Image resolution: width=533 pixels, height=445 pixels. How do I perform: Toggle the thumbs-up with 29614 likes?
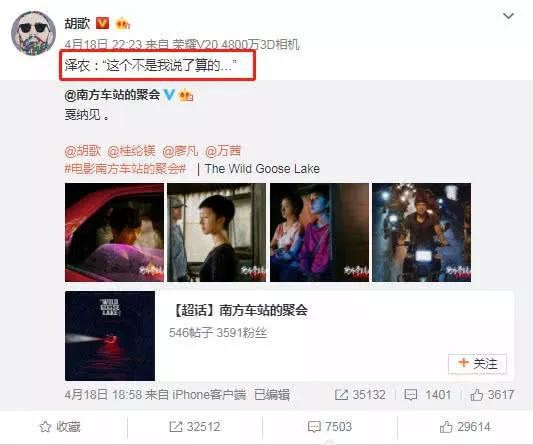465,427
